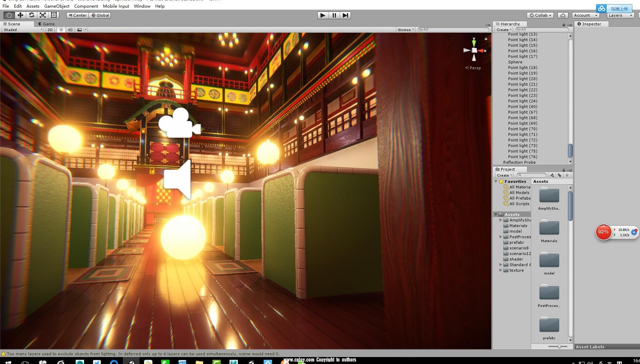Mute scene view audio
Image resolution: width=640 pixels, height=364 pixels.
70,30
